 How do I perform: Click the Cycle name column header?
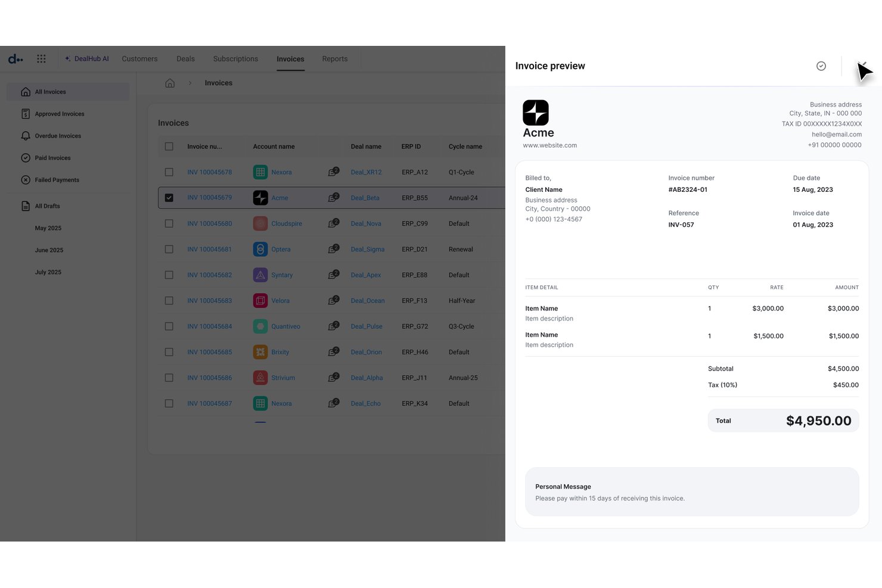tap(465, 147)
